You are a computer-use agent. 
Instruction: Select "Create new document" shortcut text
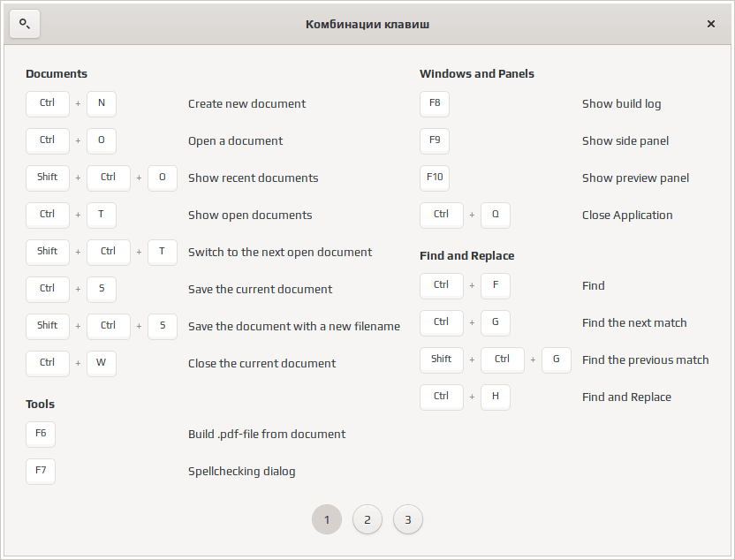pyautogui.click(x=247, y=103)
